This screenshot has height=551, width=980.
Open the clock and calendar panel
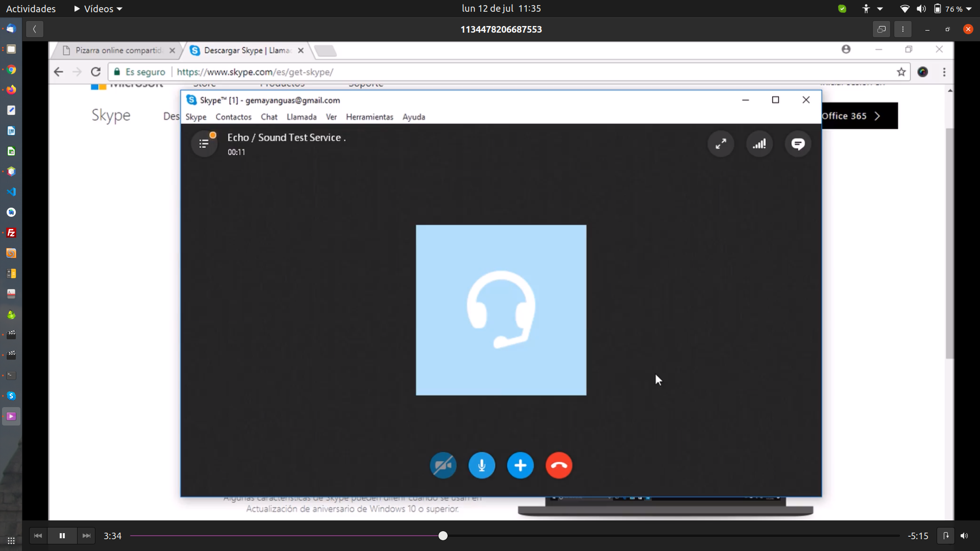[x=501, y=9]
